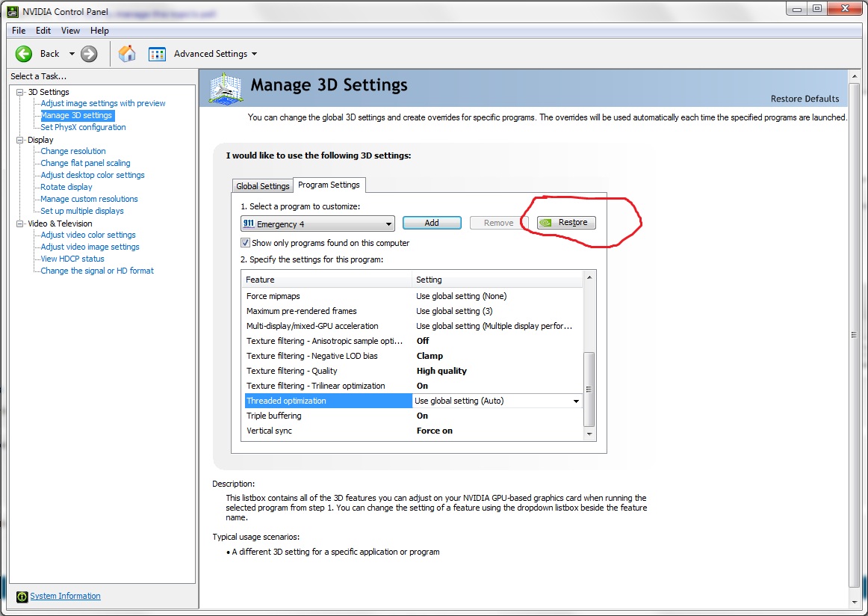Select Adjust image settings with preview
Image resolution: width=868 pixels, height=616 pixels.
103,103
